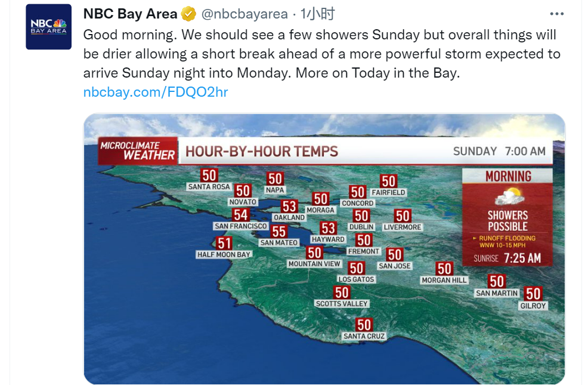Click the San Mateo 55 temperature marker
Image resolution: width=588 pixels, height=385 pixels.
(278, 231)
